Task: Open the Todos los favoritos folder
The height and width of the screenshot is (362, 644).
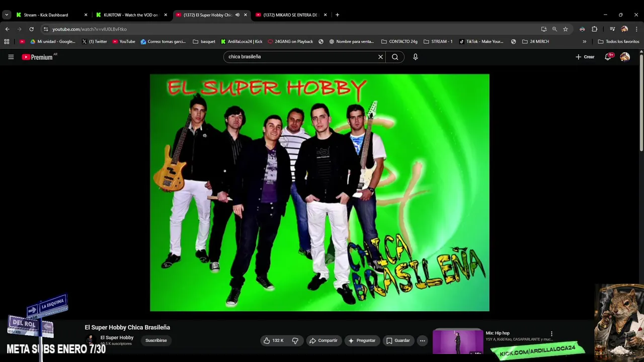Action: tap(618, 42)
